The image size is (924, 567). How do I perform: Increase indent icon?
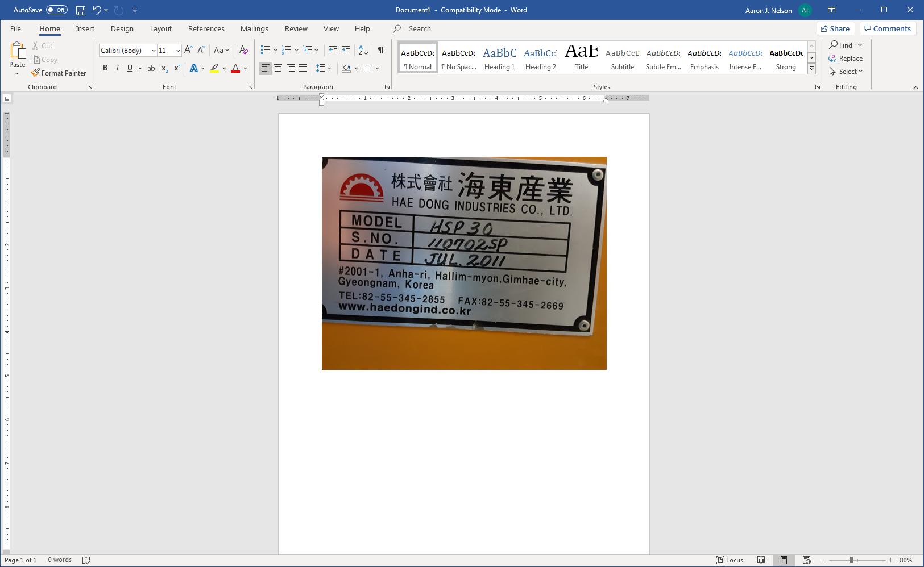tap(346, 51)
